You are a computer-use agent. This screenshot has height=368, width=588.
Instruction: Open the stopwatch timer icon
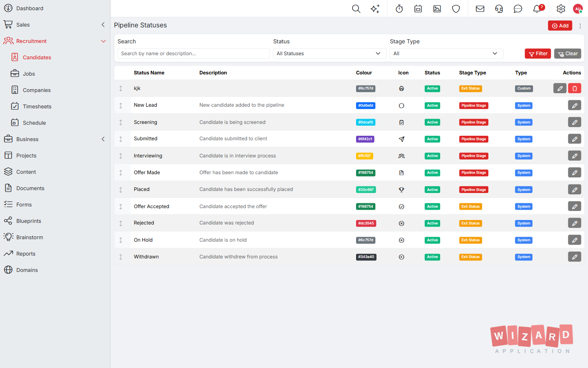point(399,9)
